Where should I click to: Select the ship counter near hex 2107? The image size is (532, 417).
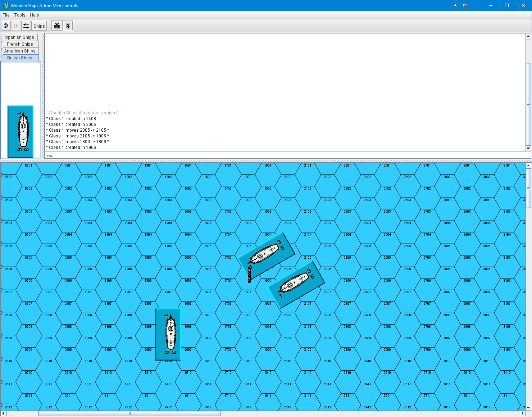[x=296, y=284]
